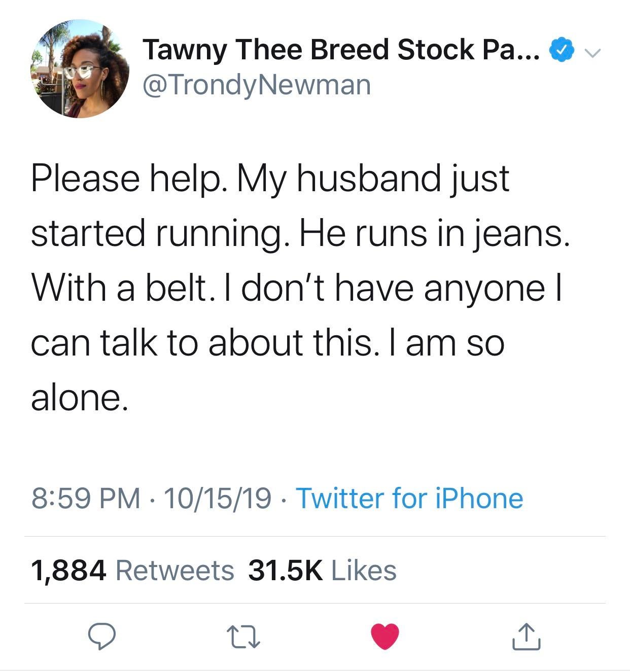Image resolution: width=630 pixels, height=672 pixels.
Task: Click the 10/15/19 date
Action: pyautogui.click(x=217, y=498)
